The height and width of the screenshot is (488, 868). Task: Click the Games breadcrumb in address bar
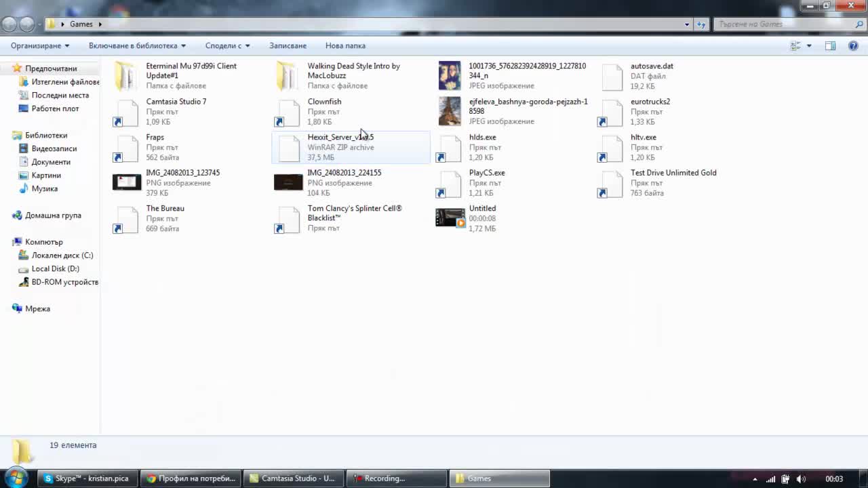[x=81, y=24]
